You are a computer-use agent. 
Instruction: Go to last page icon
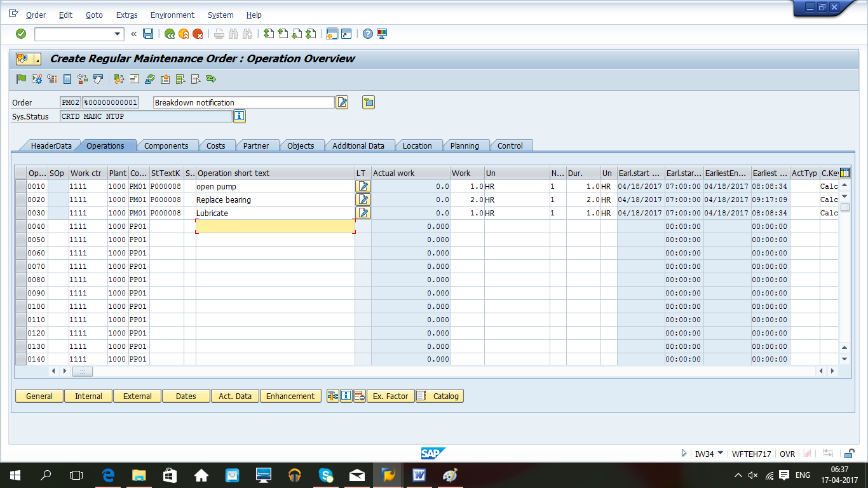tap(311, 34)
